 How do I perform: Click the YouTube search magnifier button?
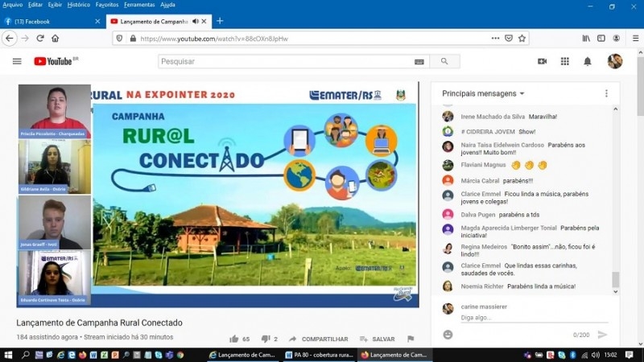[444, 61]
